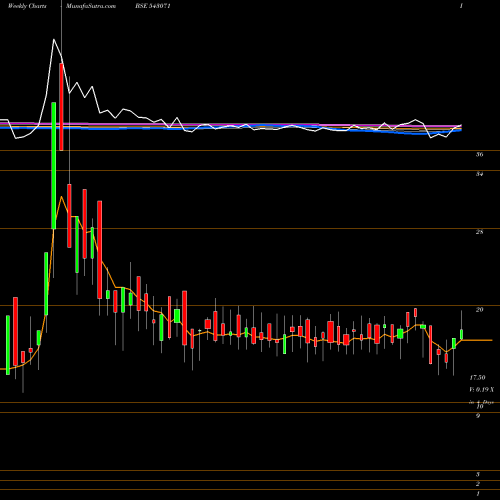The height and width of the screenshot is (500, 500).
Task: Click the '28' price axis label
Action: coord(479,232)
